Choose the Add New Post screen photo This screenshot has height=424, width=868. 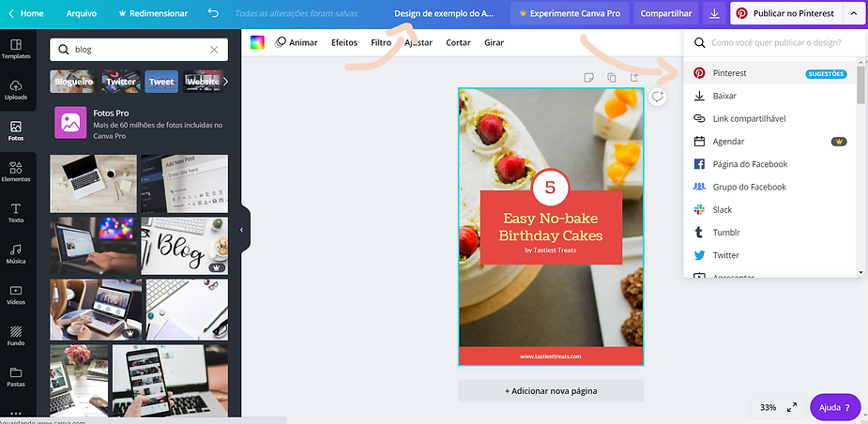point(184,184)
